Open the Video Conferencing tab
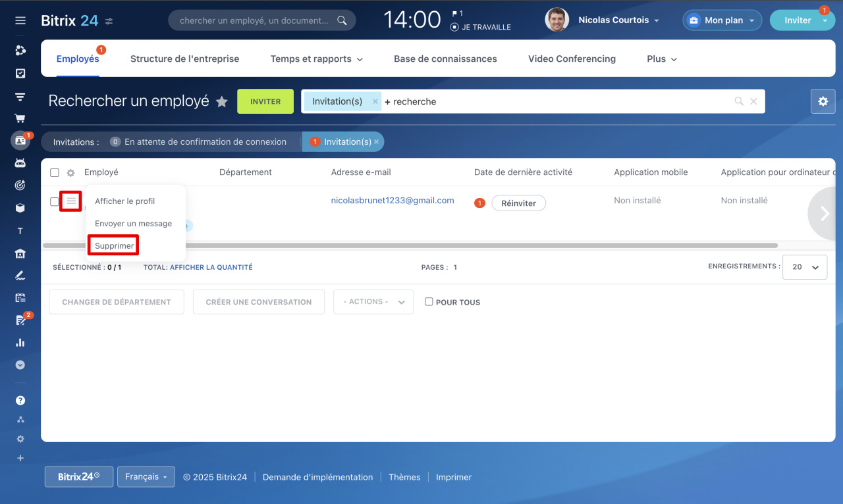 pos(572,59)
